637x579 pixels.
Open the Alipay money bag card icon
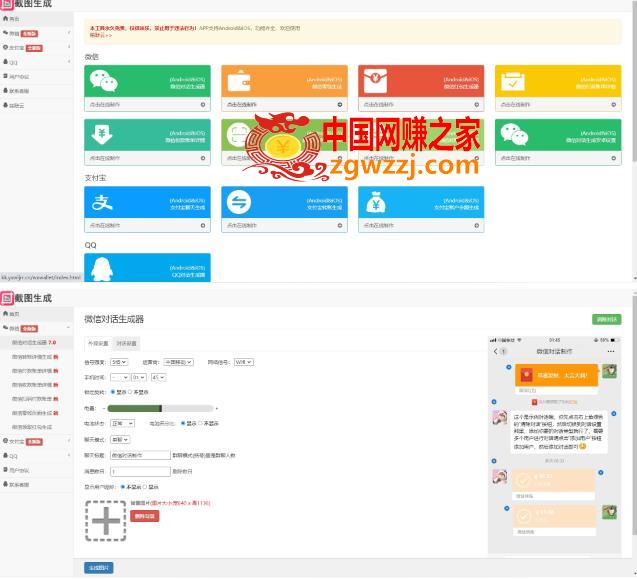click(x=375, y=202)
